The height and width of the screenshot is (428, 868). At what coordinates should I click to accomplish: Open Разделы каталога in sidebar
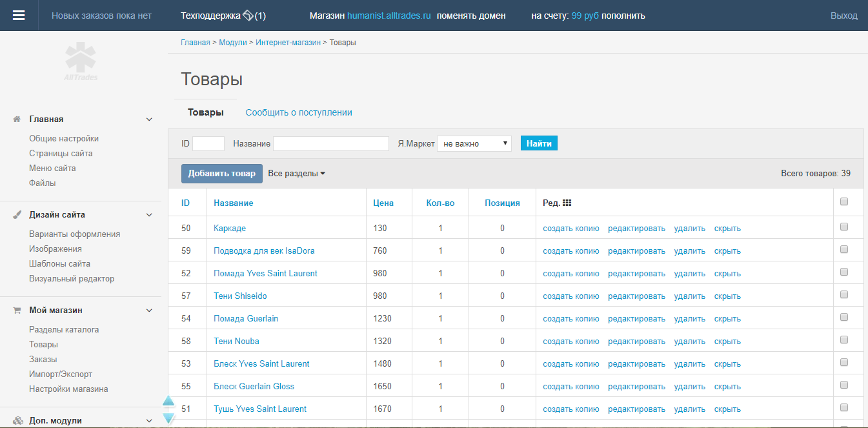(64, 329)
